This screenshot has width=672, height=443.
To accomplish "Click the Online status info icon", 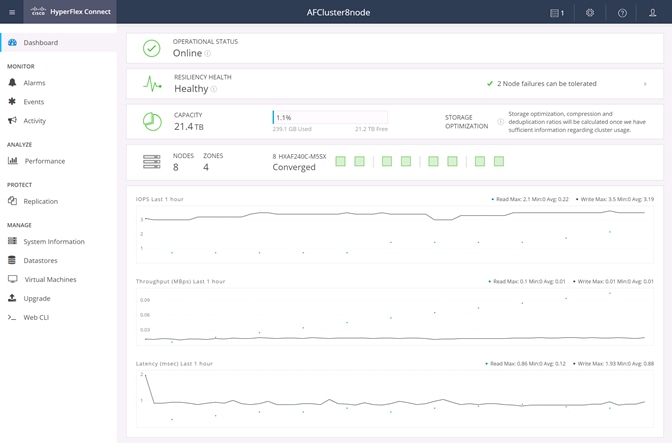I will pyautogui.click(x=207, y=54).
